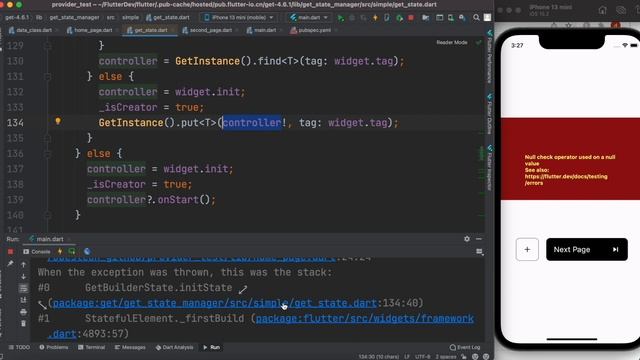The height and width of the screenshot is (360, 640).
Task: Open the main.dart run configuration dropdown
Action: pyautogui.click(x=309, y=18)
